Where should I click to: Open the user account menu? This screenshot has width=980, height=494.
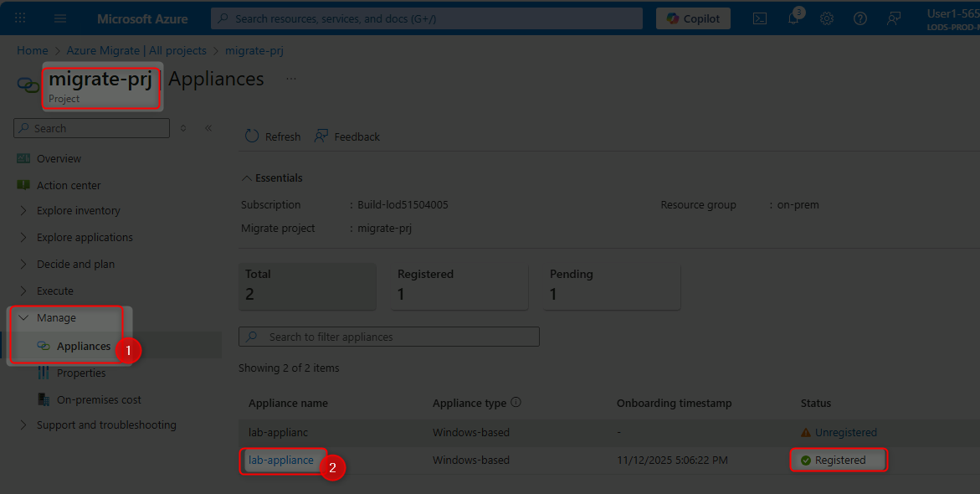(x=952, y=18)
